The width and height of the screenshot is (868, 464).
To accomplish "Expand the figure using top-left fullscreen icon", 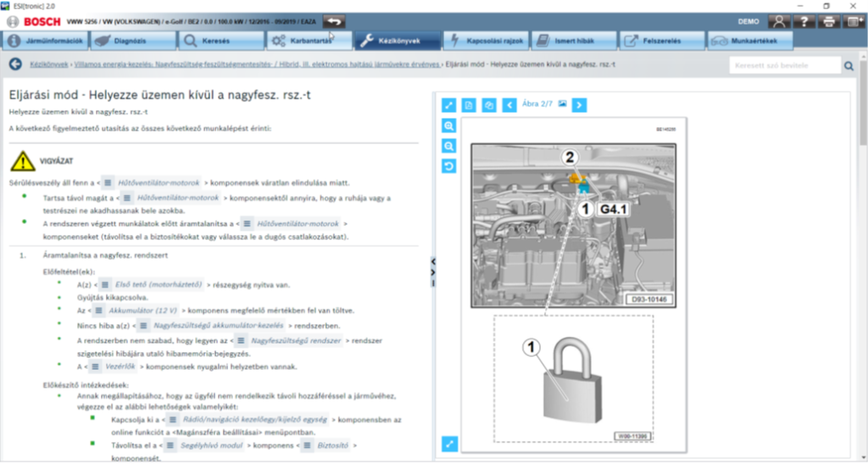I will [449, 105].
